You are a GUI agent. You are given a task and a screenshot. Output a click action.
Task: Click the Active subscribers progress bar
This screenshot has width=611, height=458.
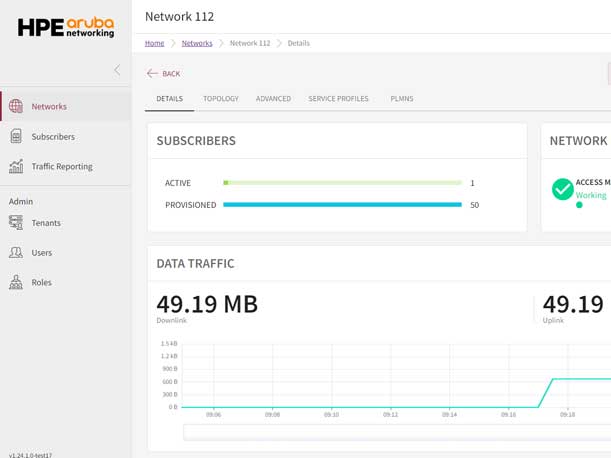(342, 183)
